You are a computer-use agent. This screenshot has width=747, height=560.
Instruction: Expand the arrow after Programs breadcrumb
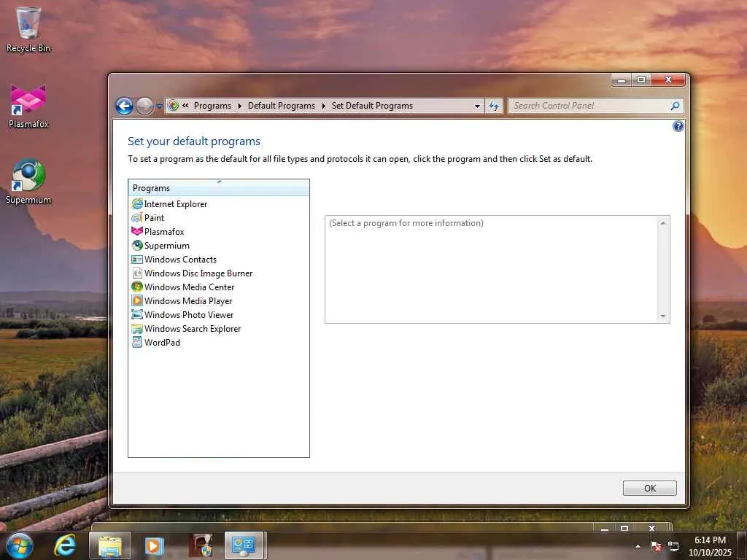click(x=239, y=106)
